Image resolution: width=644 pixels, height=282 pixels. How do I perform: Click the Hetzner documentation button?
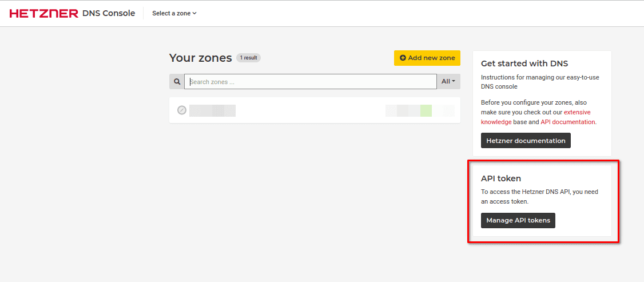pyautogui.click(x=526, y=140)
